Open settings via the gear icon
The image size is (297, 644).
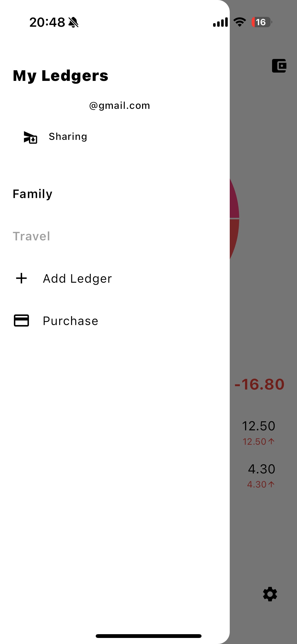pos(270,594)
